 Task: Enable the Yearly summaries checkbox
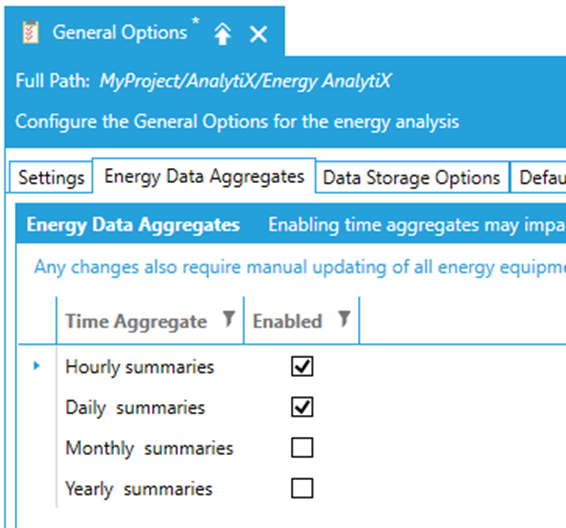[302, 488]
